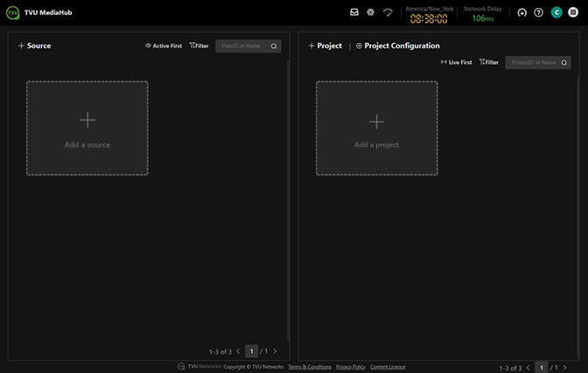Open Project Configuration tab

pos(397,46)
